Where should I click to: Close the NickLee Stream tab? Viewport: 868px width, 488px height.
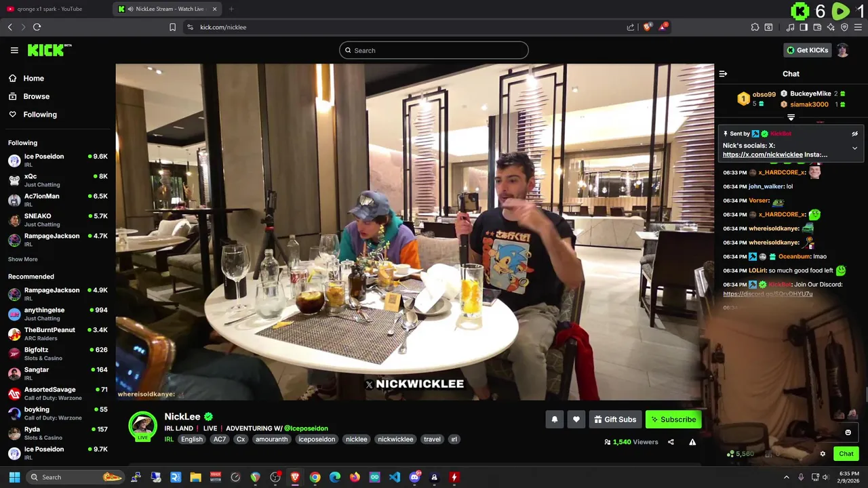click(215, 9)
